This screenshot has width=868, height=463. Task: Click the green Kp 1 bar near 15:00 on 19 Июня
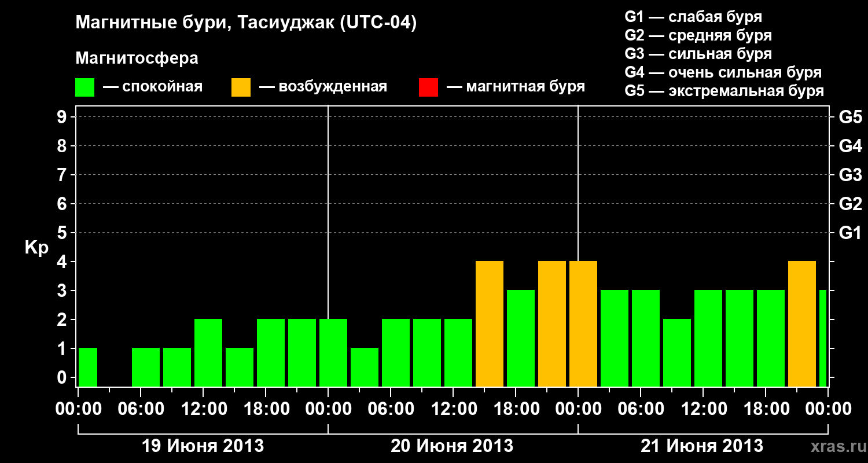pos(240,367)
